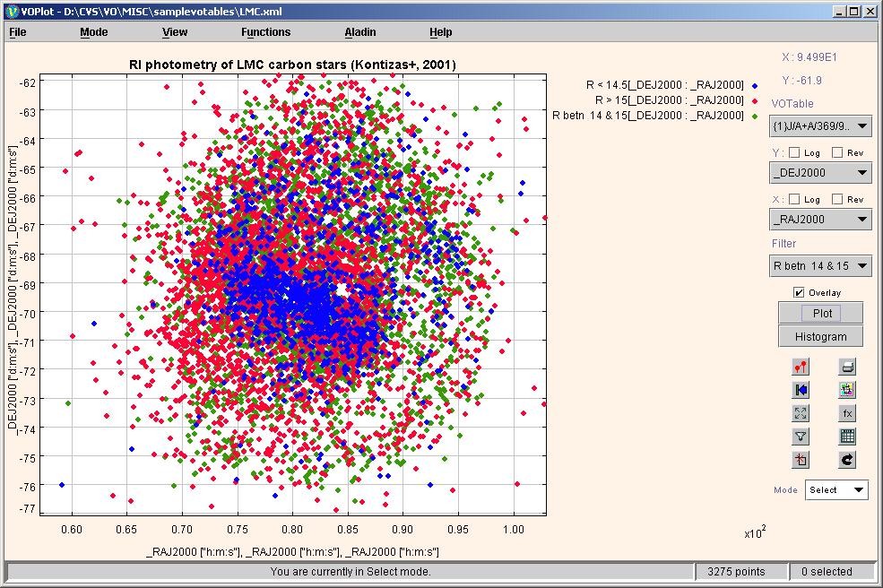Click the blue left-arrow bar icon
The height and width of the screenshot is (588, 883).
[801, 390]
